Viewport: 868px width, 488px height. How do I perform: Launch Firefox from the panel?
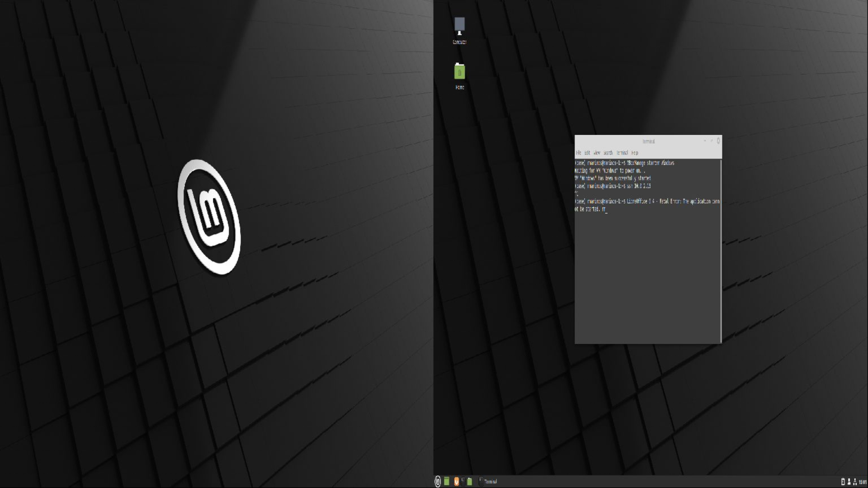(x=457, y=482)
